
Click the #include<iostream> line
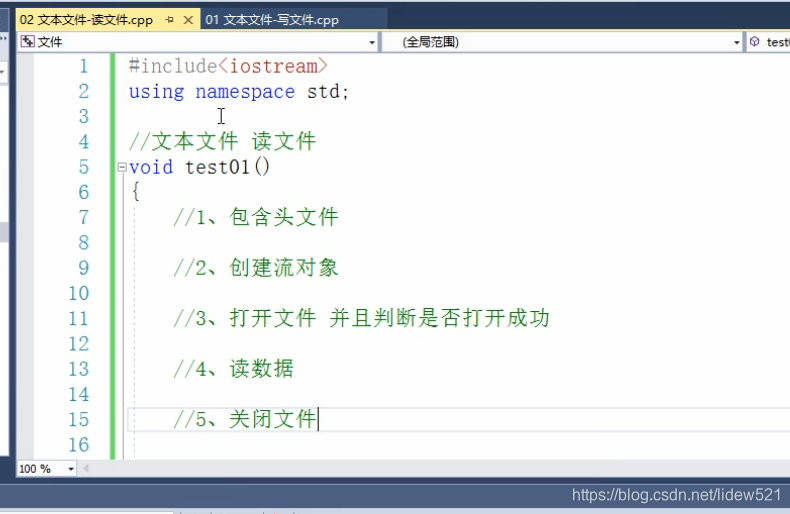tap(228, 67)
